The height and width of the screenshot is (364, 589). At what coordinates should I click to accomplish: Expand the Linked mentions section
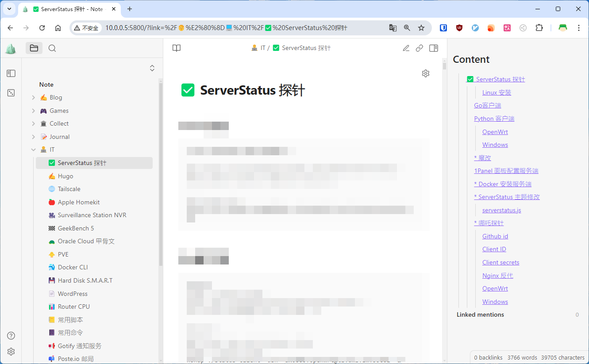[x=480, y=314]
